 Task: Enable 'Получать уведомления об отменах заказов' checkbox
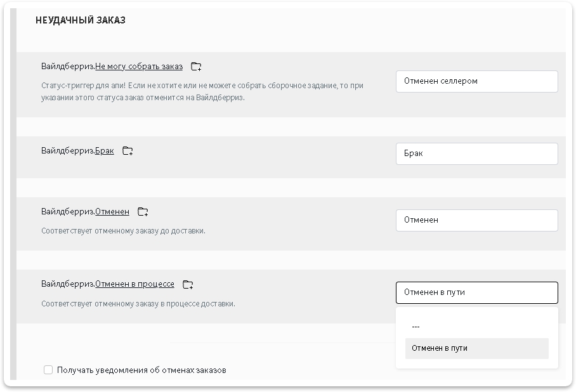48,370
